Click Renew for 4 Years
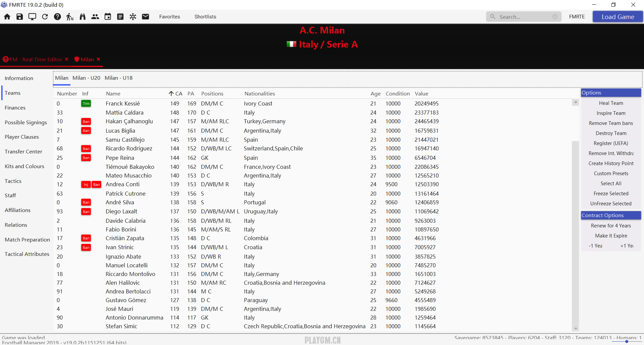644x345 pixels. tap(611, 226)
